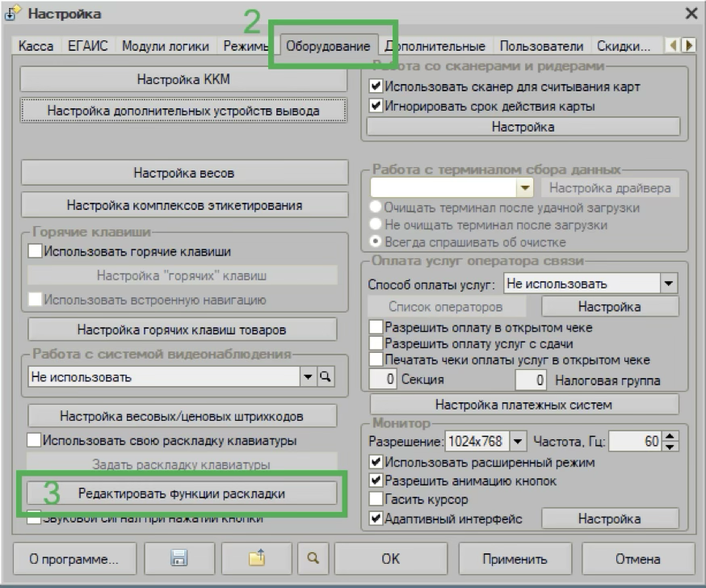The height and width of the screenshot is (588, 706).
Task: Click the Секция number field
Action: tap(382, 379)
